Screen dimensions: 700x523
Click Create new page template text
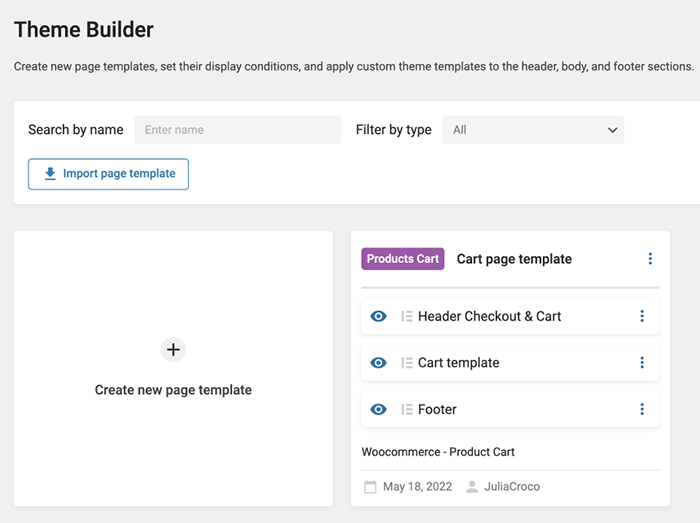coord(173,390)
